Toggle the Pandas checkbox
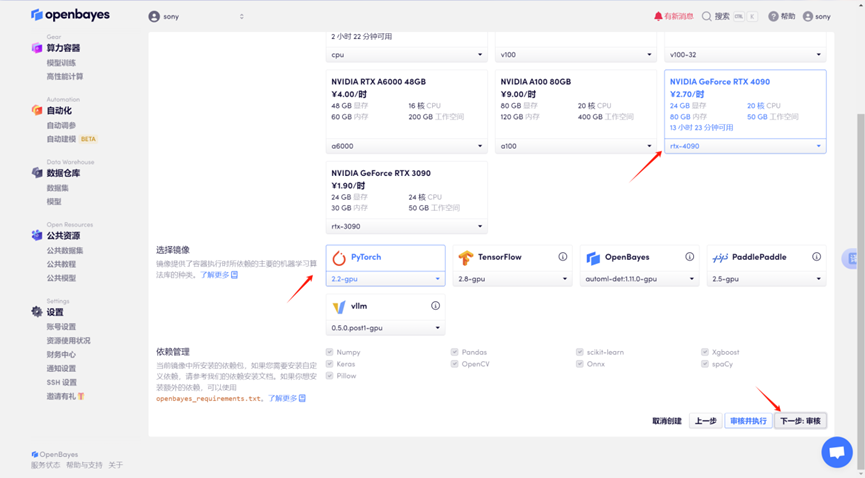The height and width of the screenshot is (478, 865). (455, 352)
